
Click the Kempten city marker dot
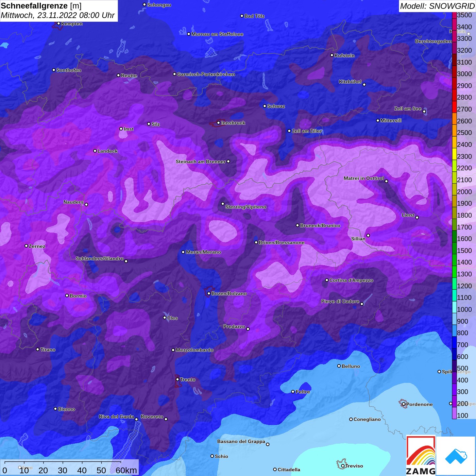click(x=58, y=23)
